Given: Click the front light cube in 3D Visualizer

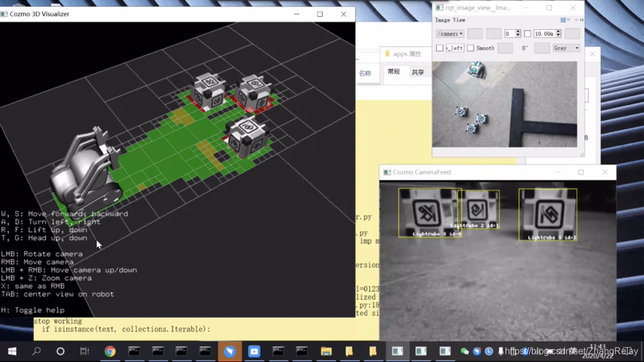Looking at the screenshot, I should click(247, 137).
